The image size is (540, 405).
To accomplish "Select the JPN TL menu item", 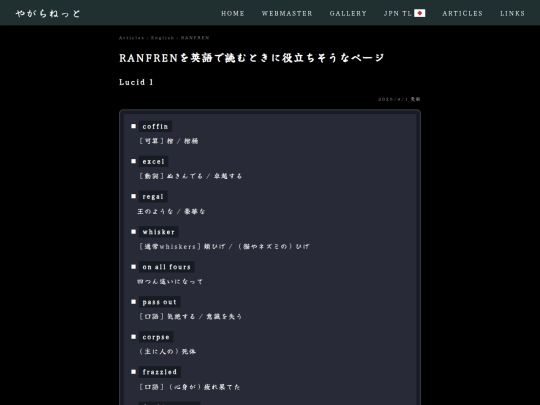I will point(404,13).
